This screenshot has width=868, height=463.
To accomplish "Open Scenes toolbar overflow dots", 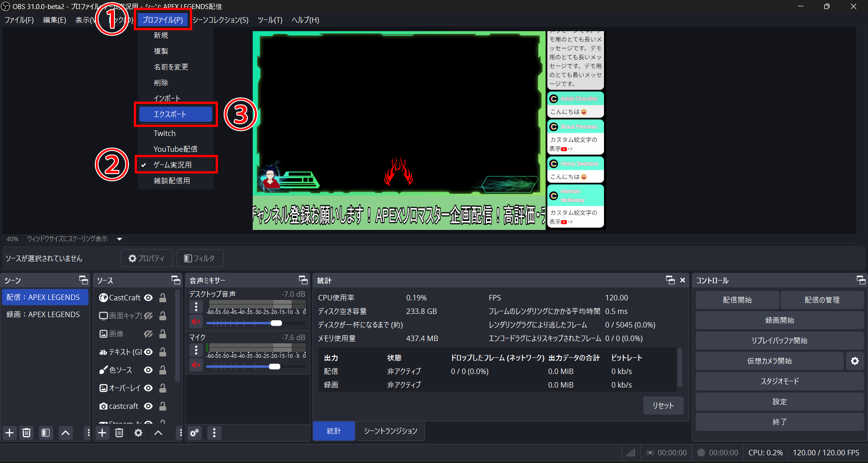I will pos(88,433).
